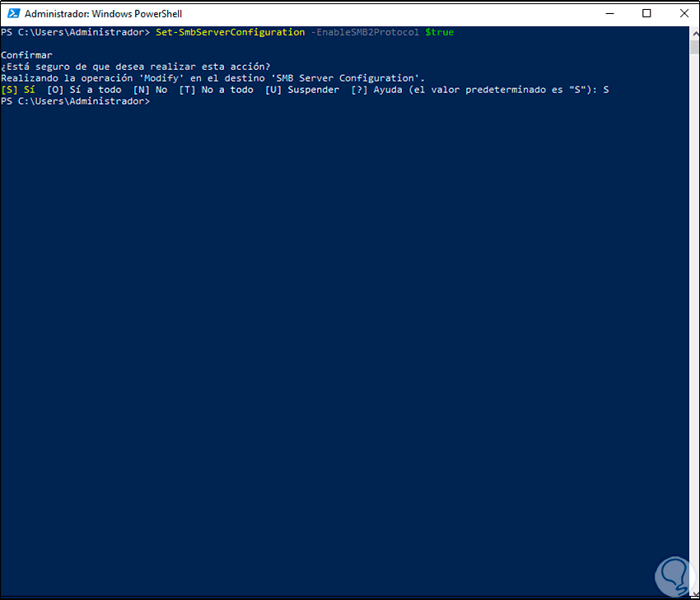Click the -EnableSMB2Protocol parameter text

tap(365, 32)
